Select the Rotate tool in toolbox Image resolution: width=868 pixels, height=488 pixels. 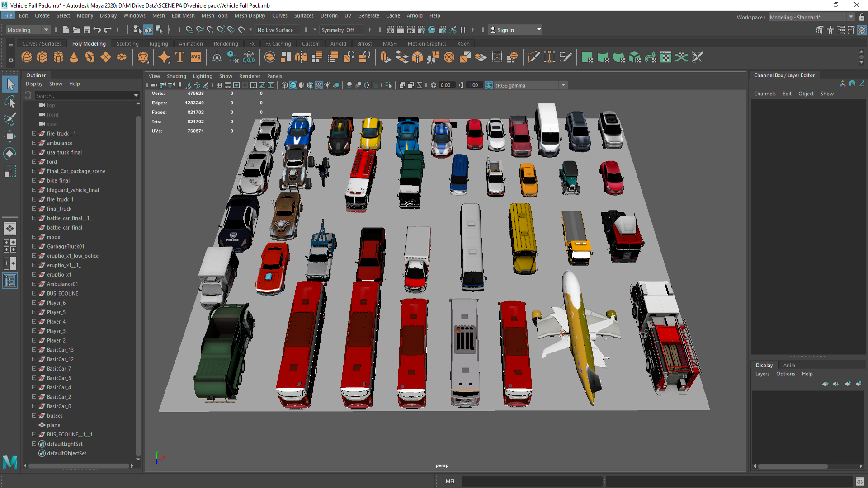(9, 154)
